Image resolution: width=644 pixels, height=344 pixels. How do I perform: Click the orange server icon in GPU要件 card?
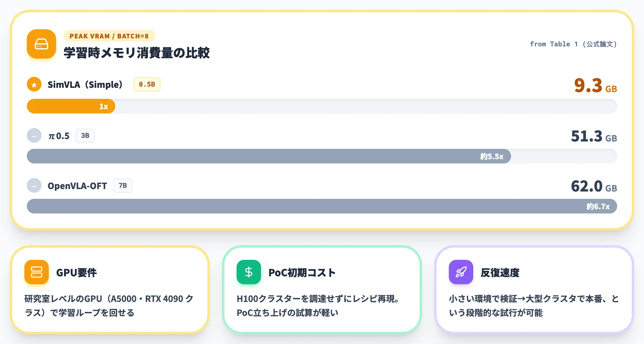click(37, 272)
